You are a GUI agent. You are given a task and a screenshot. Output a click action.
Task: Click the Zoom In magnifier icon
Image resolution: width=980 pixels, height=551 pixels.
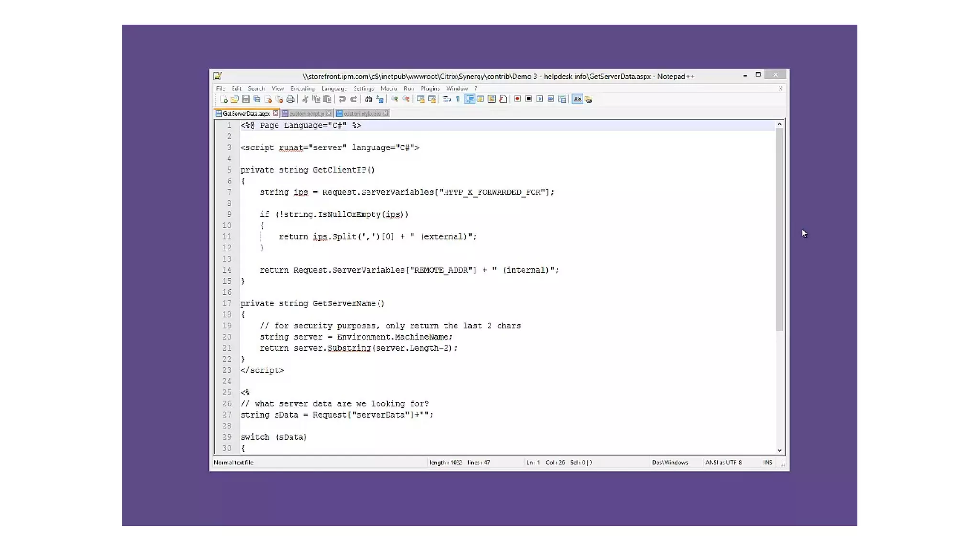pyautogui.click(x=394, y=99)
